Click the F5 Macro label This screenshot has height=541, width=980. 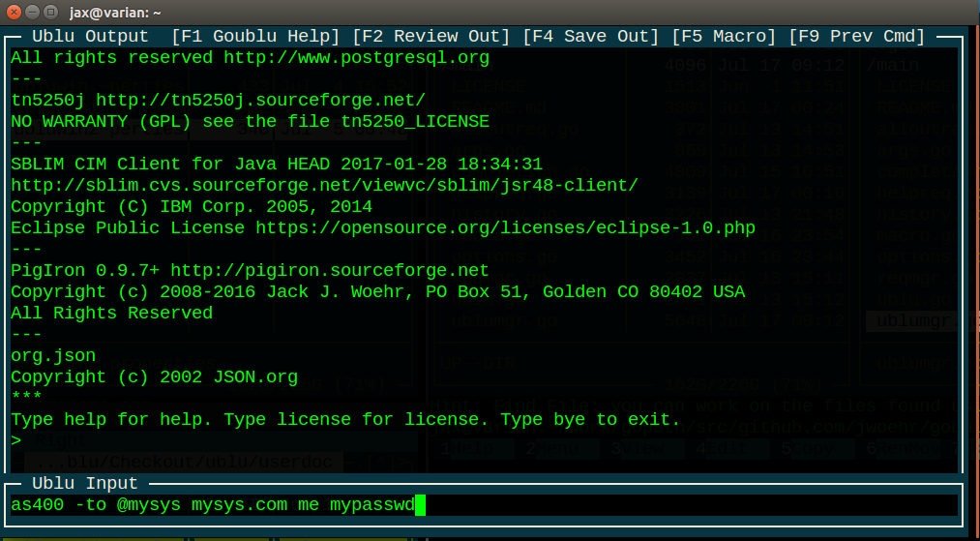pyautogui.click(x=724, y=37)
